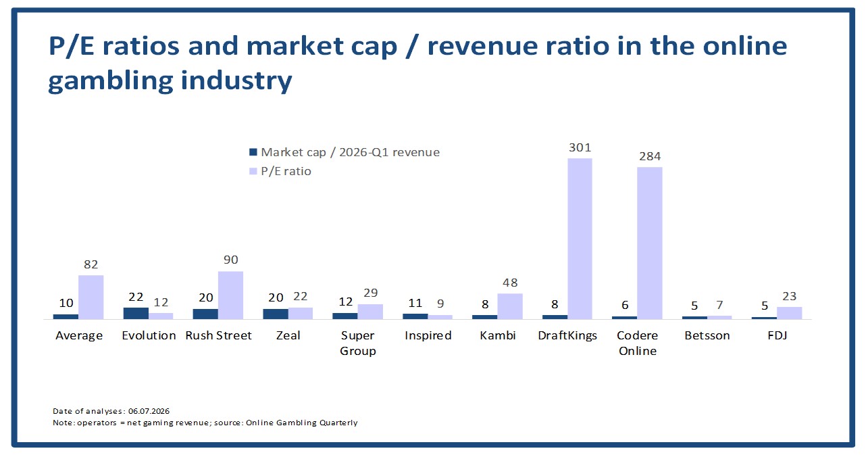Screen dimensions: 868x455
Task: Select the 'DraftKings' axis label
Action: click(567, 335)
